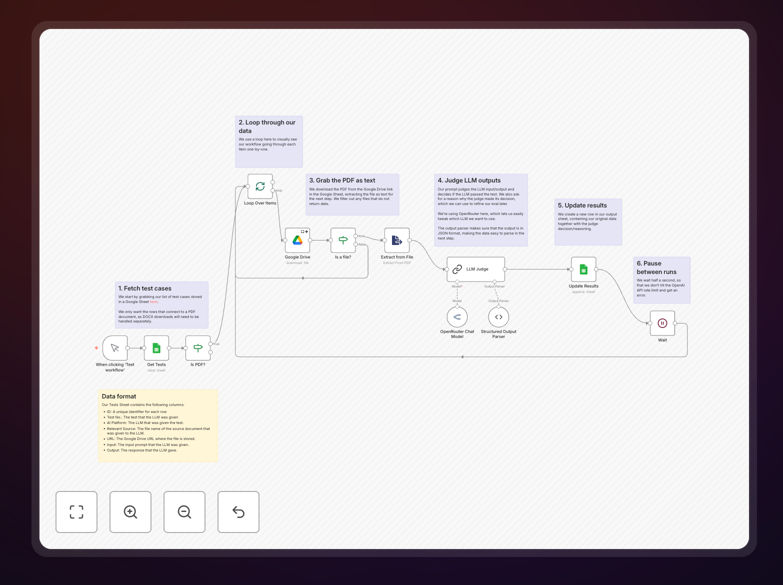Image resolution: width=783 pixels, height=585 pixels.
Task: Open the LLM Judge chain node
Action: click(475, 269)
